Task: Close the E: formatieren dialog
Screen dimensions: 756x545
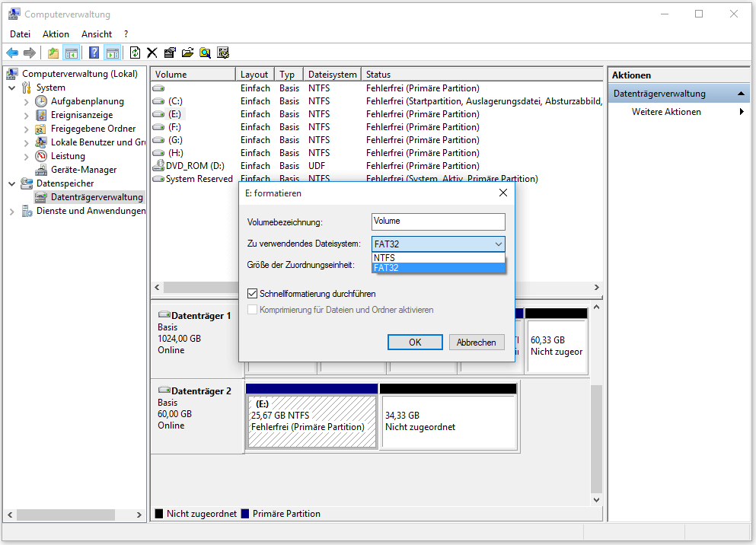Action: coord(503,193)
